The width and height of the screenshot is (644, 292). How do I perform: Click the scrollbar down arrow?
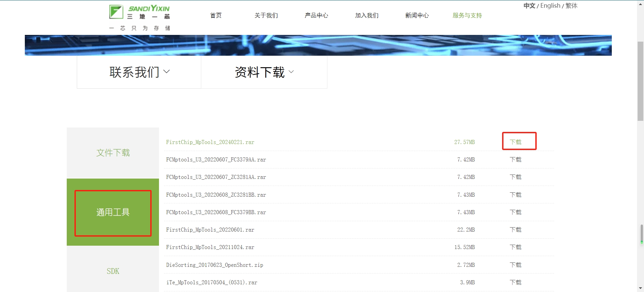click(640, 288)
